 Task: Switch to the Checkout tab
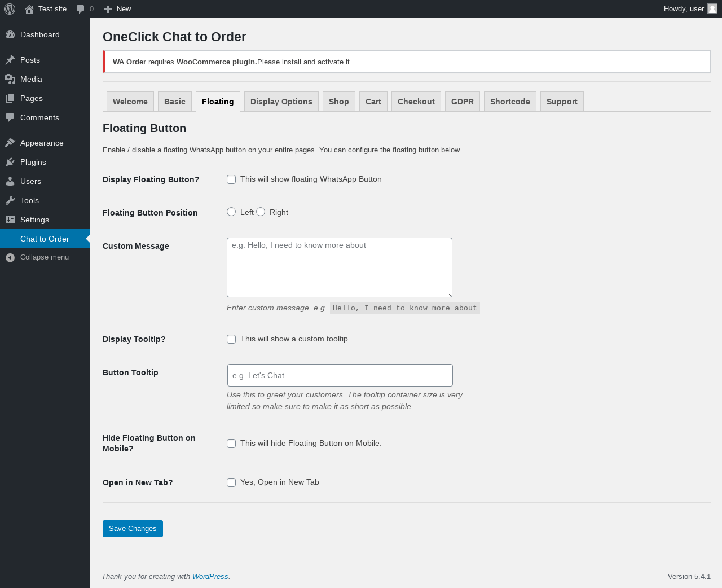416,102
